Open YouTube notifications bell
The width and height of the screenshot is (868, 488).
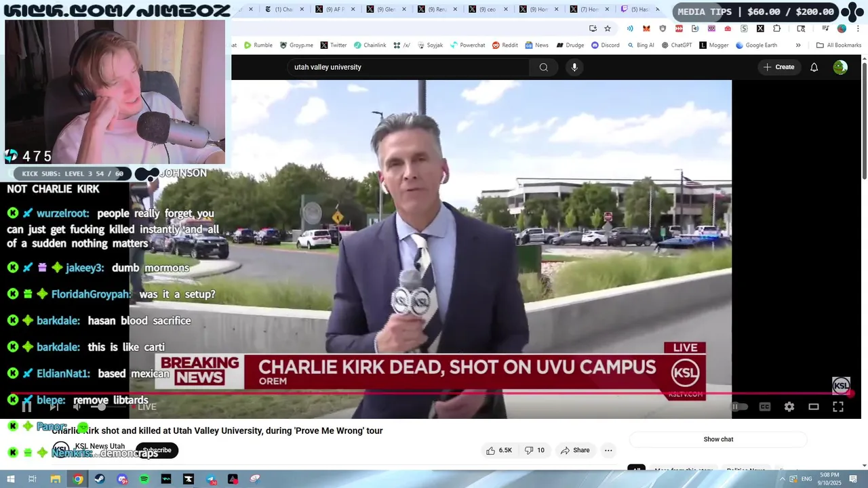pyautogui.click(x=814, y=67)
